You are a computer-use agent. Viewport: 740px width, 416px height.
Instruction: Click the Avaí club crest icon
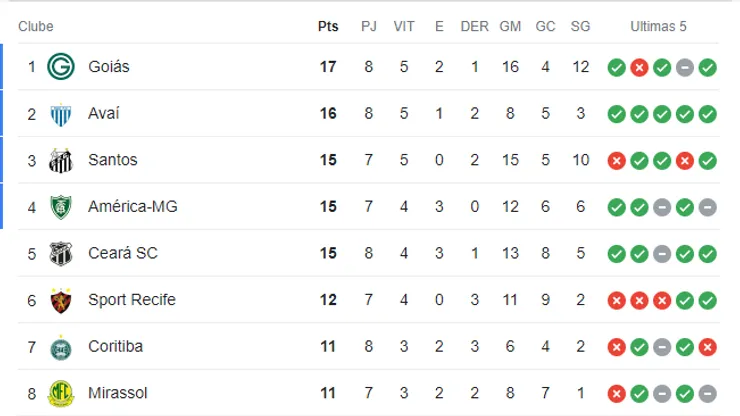tap(62, 114)
